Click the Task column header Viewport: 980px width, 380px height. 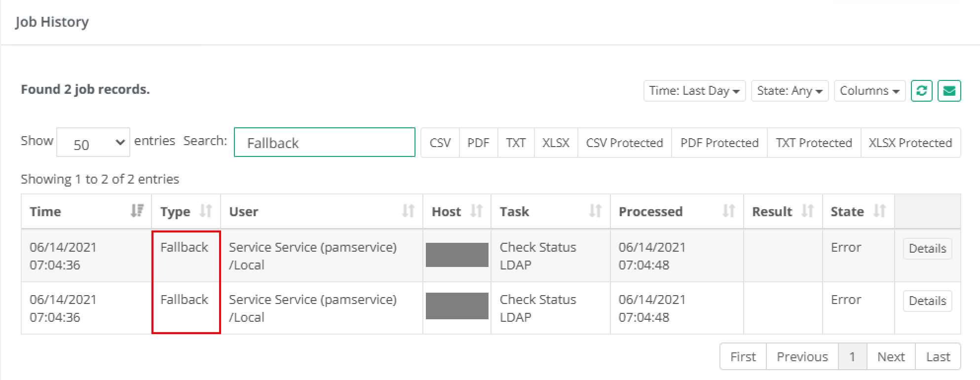click(551, 211)
